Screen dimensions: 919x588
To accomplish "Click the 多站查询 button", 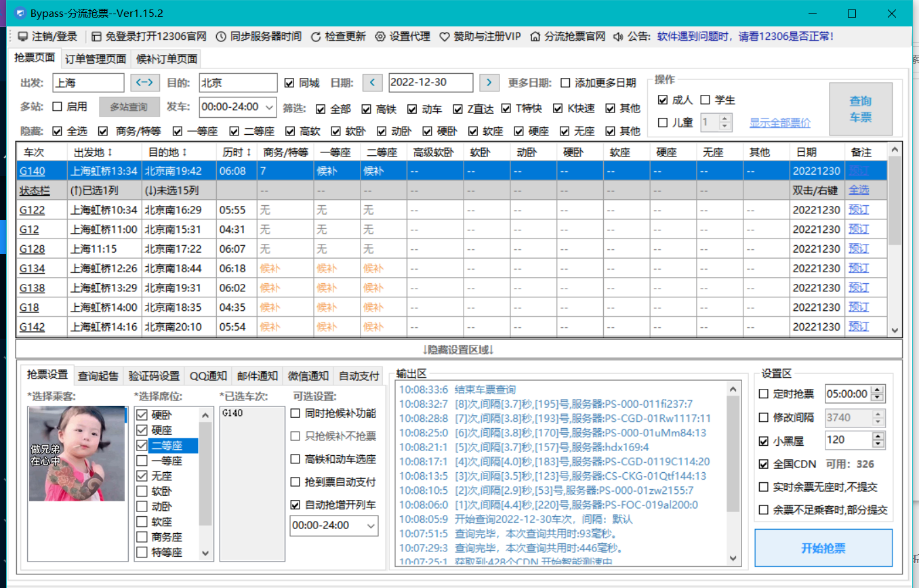I will coord(129,106).
